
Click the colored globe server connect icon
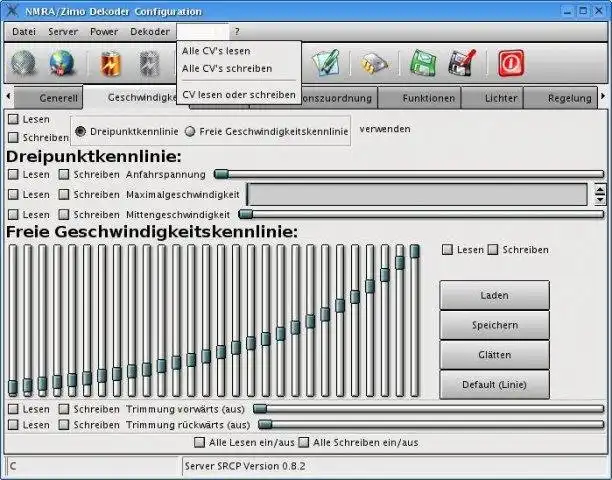(61, 63)
